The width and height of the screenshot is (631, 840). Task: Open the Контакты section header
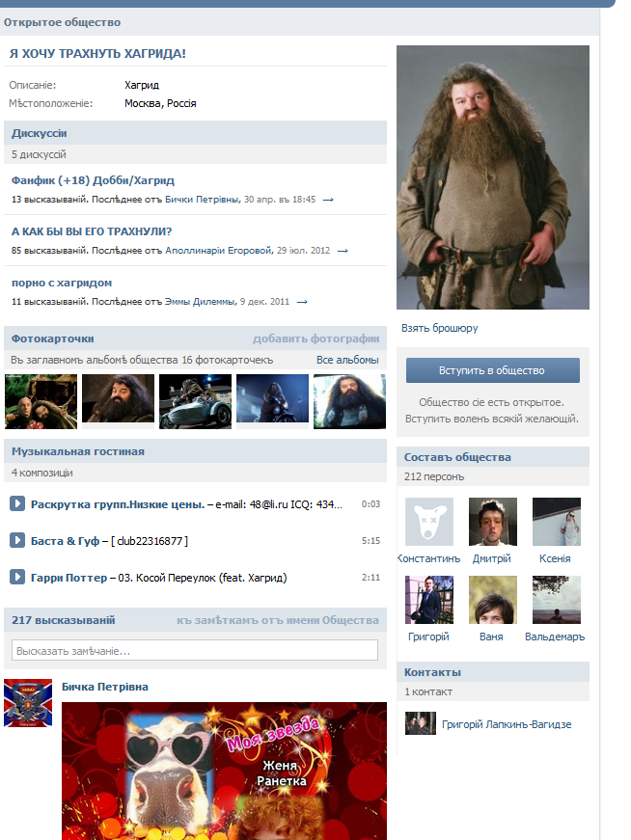tap(432, 672)
